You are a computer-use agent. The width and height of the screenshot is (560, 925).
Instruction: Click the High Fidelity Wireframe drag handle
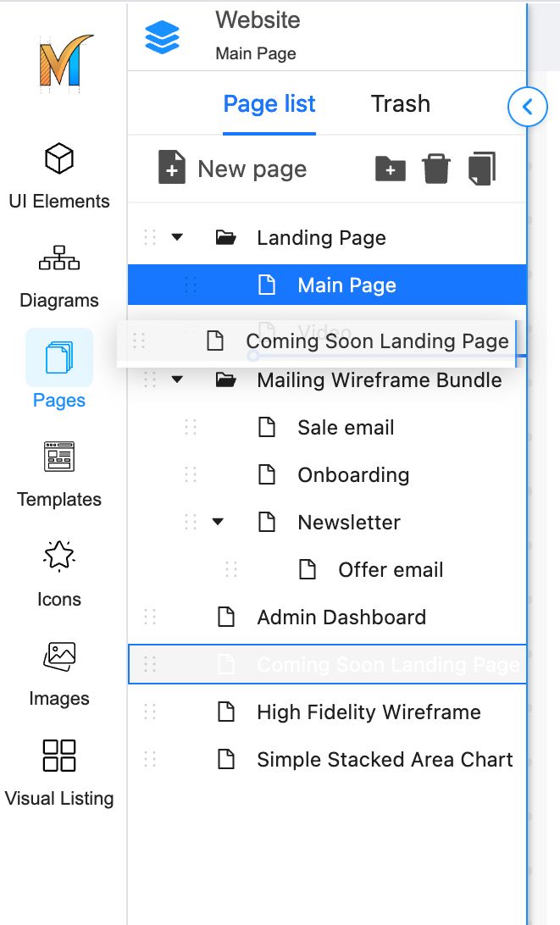(x=150, y=712)
